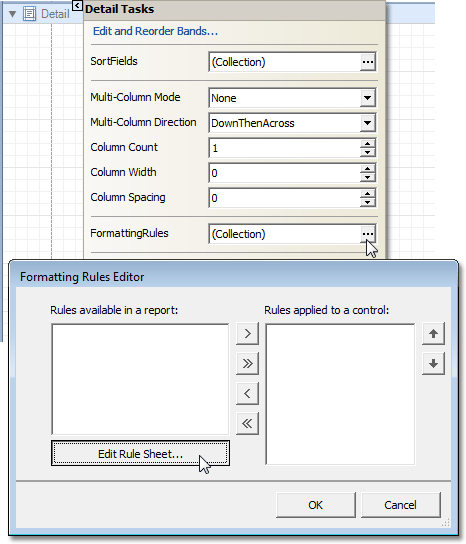Decrease Column Width value

point(367,177)
